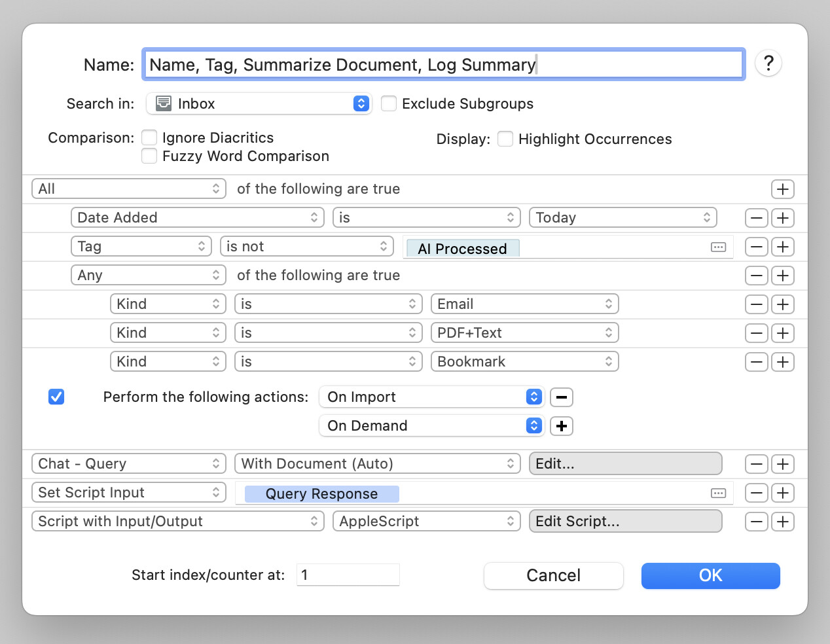Click the help question mark button
Viewport: 830px width, 644px height.
[x=768, y=63]
